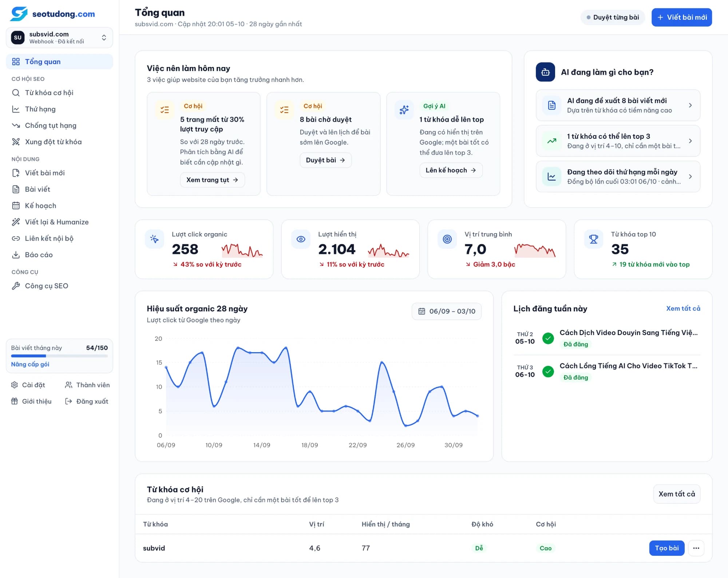Open the 06/09 – 03/10 date range picker
Viewport: 728px width, 578px height.
tap(447, 311)
